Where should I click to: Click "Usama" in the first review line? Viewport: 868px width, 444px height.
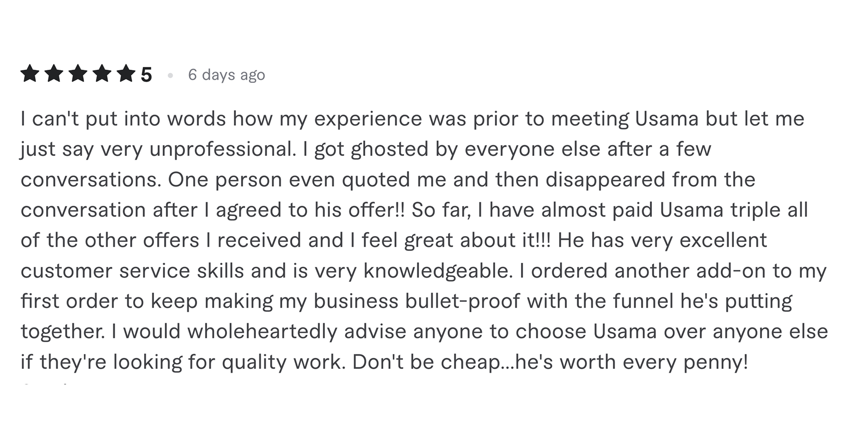pyautogui.click(x=664, y=119)
